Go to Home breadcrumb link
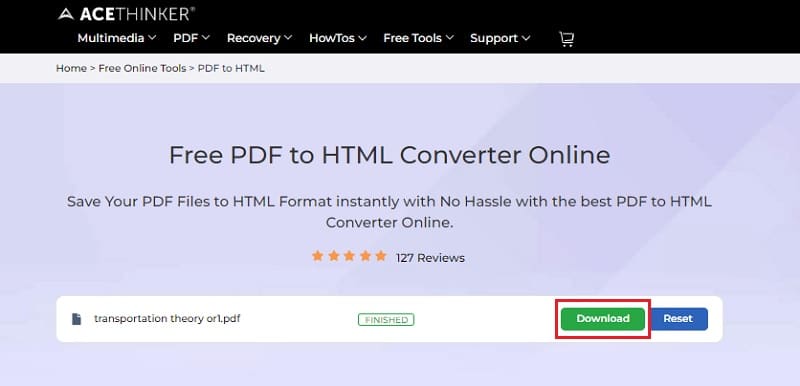 click(x=71, y=68)
